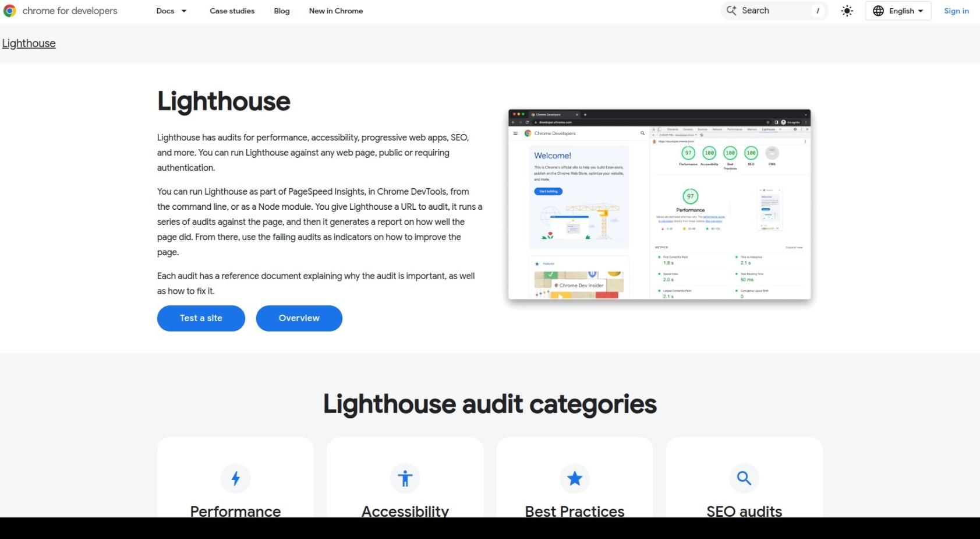Navigate to New in Chrome

click(x=335, y=10)
